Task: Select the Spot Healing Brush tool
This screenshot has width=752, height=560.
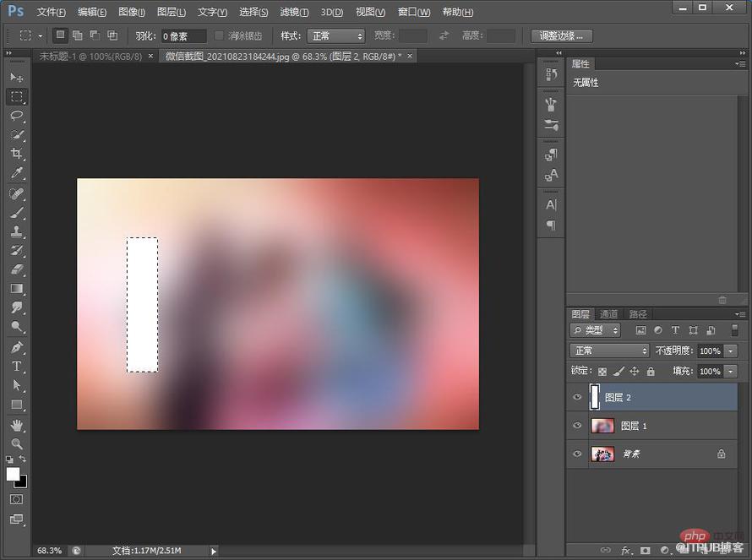Action: [17, 193]
